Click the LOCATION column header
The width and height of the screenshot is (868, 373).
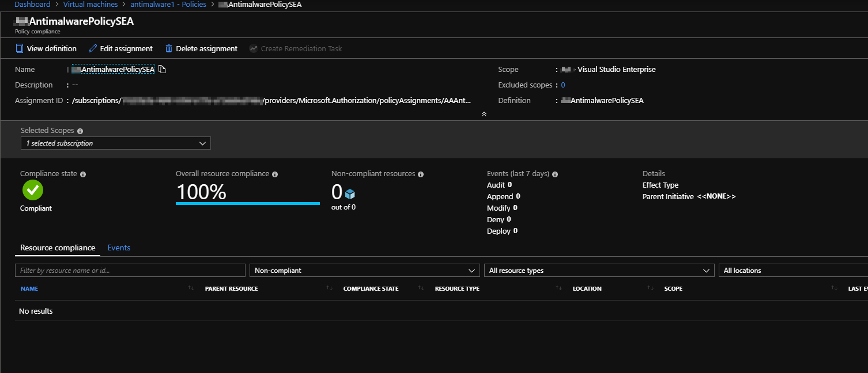(x=587, y=288)
